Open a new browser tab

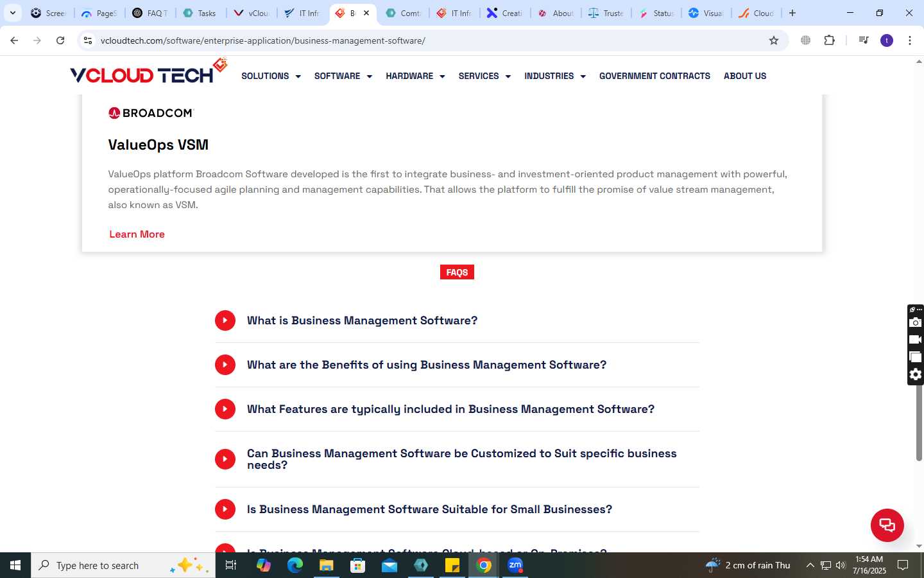(792, 13)
